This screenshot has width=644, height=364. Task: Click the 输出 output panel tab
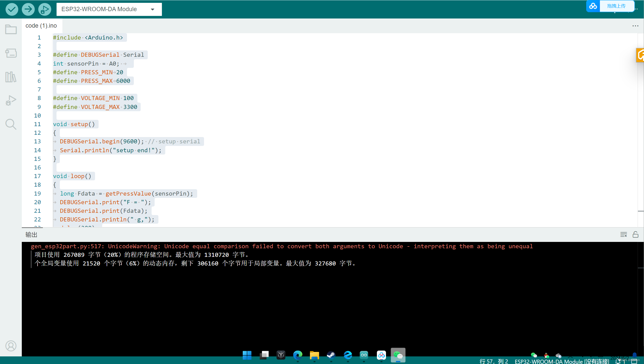coord(31,235)
